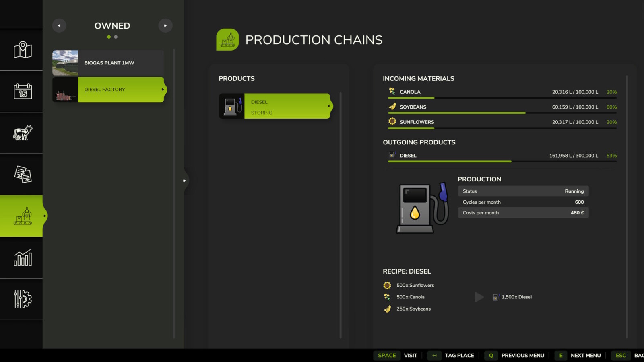The height and width of the screenshot is (362, 644).
Task: Select the Diesel Factory entry
Action: 113,89
